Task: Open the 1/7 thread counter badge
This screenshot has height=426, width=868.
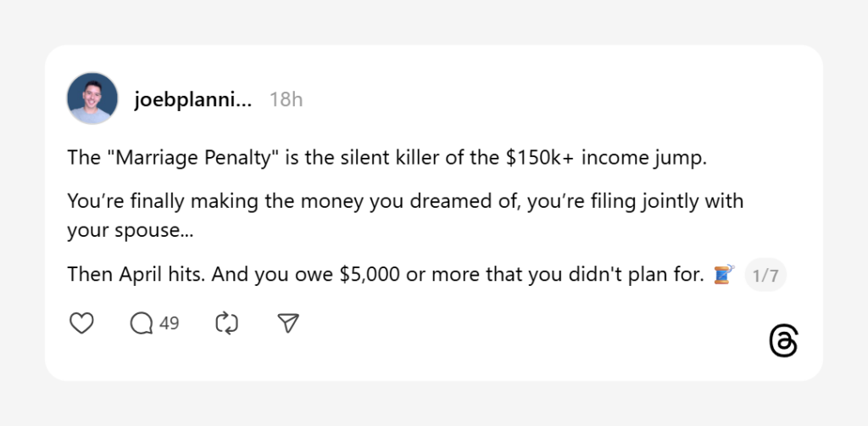Action: pyautogui.click(x=765, y=276)
